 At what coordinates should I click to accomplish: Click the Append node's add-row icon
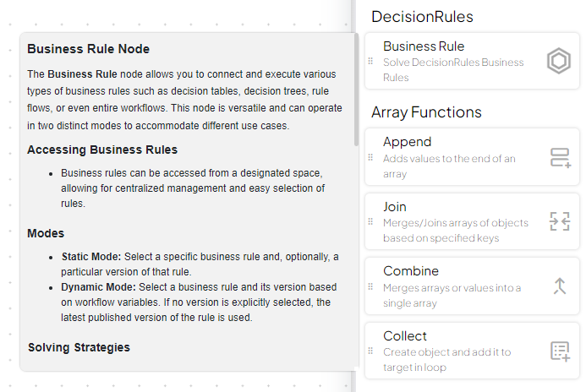tap(560, 157)
